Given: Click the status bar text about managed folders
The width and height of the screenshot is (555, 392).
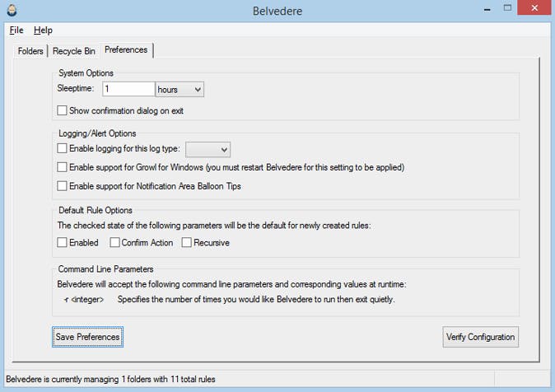Looking at the screenshot, I should click(x=110, y=380).
